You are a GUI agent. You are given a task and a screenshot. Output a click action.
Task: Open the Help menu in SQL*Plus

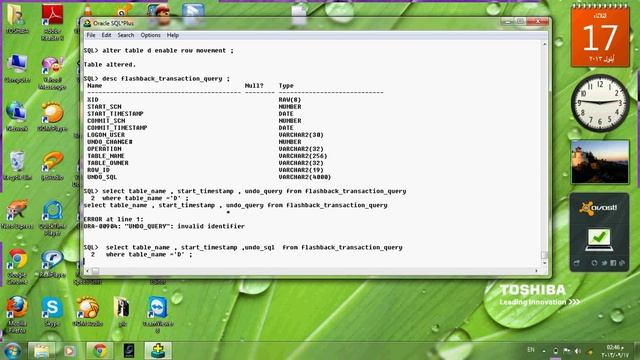coord(173,36)
